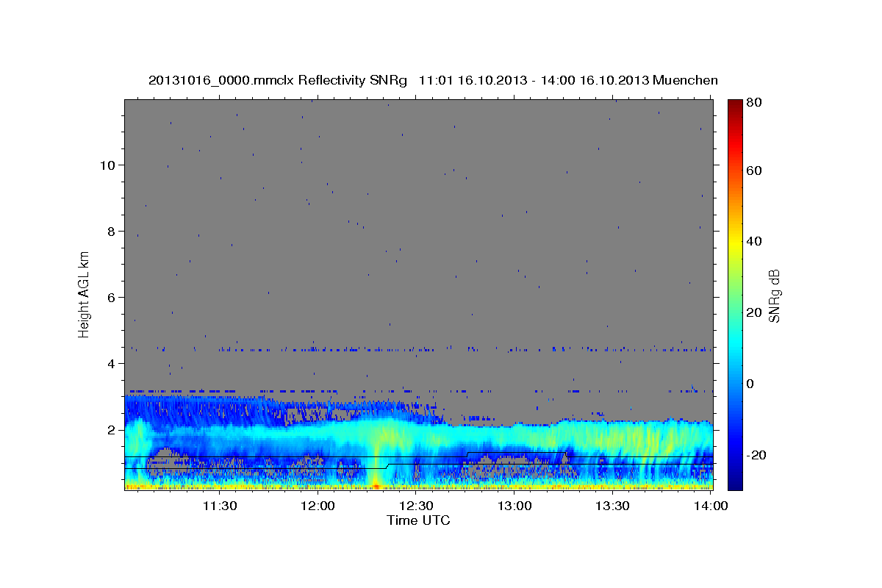882x588 pixels.
Task: Click the 12:30 time tick label
Action: point(417,506)
